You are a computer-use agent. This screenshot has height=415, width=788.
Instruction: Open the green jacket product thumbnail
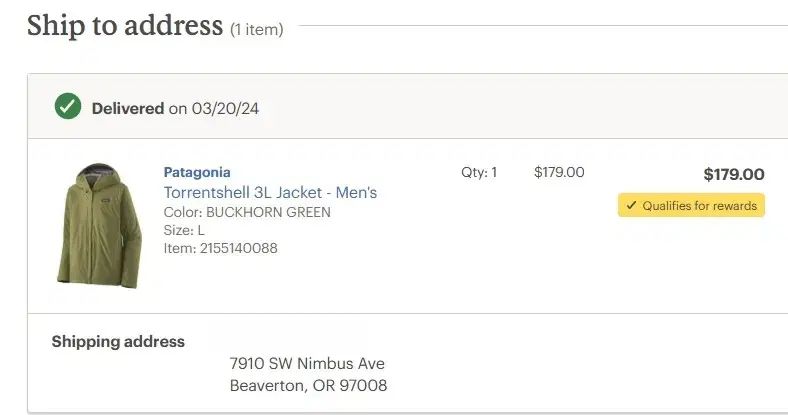coord(100,225)
